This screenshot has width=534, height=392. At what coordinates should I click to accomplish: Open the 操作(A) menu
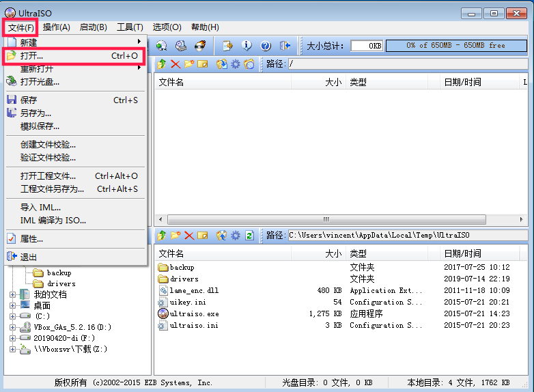57,27
